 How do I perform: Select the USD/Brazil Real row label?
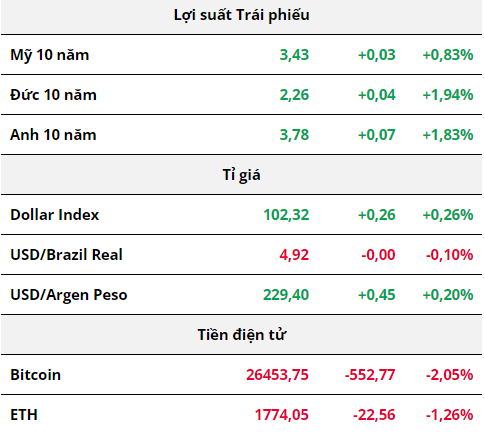[66, 255]
